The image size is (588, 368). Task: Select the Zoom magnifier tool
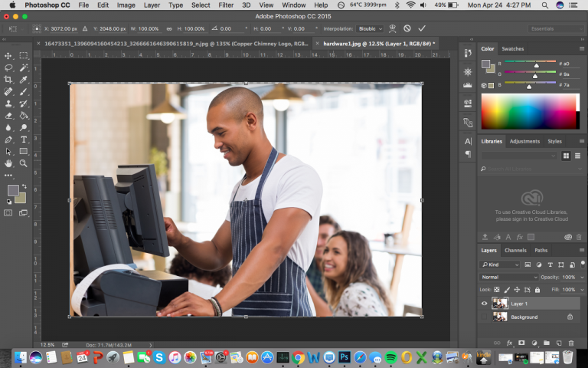[24, 163]
